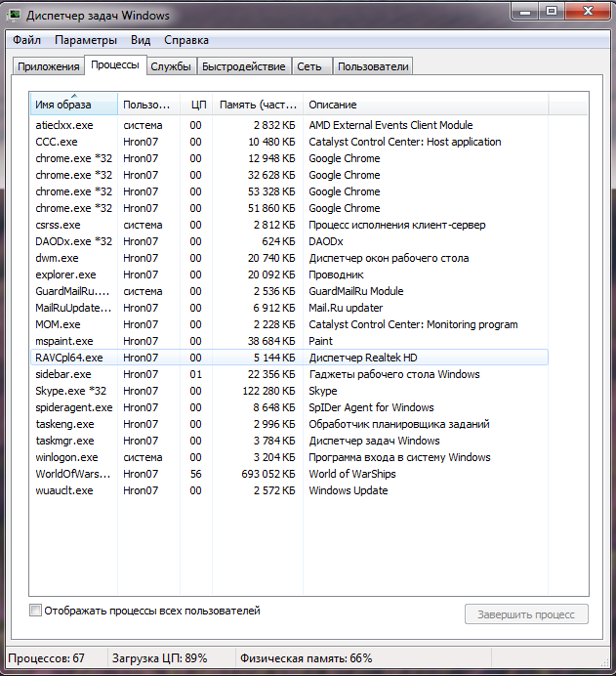Sort by Имя образа column header

pyautogui.click(x=74, y=105)
